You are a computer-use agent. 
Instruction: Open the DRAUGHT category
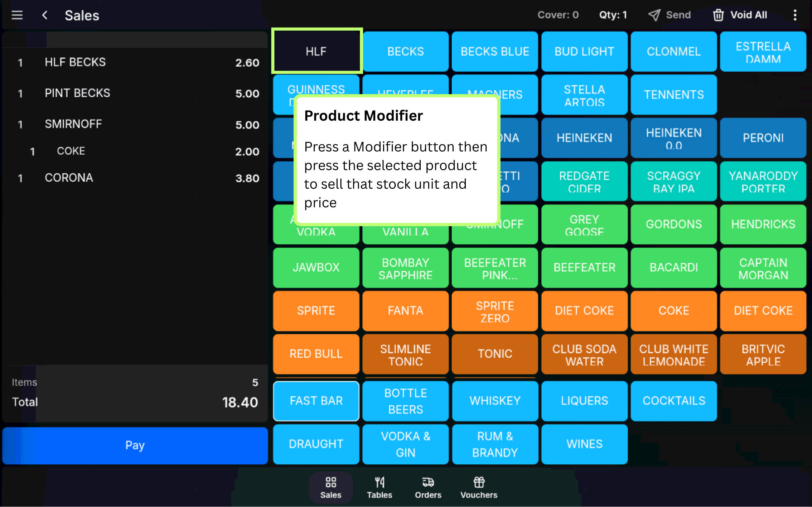(x=316, y=444)
